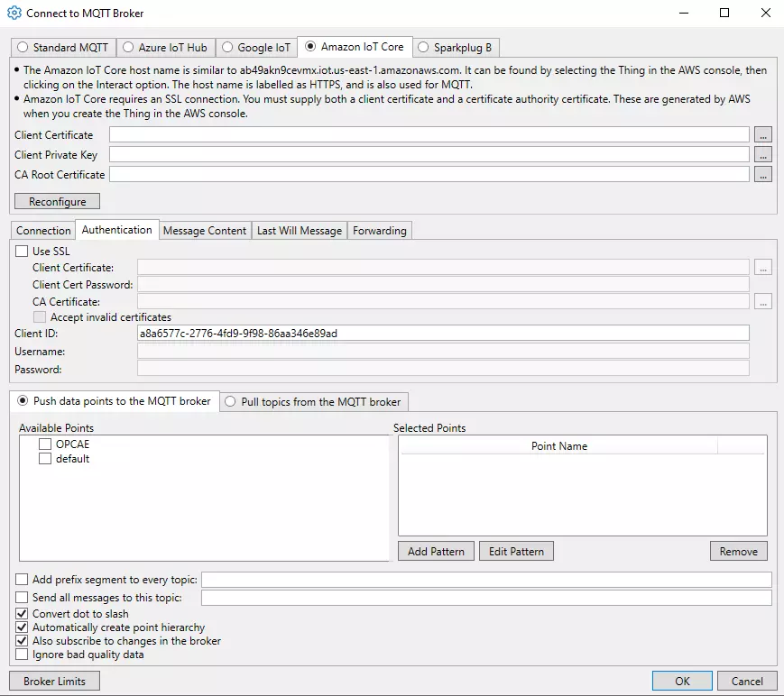Switch to the Last Will Message tab

299,230
